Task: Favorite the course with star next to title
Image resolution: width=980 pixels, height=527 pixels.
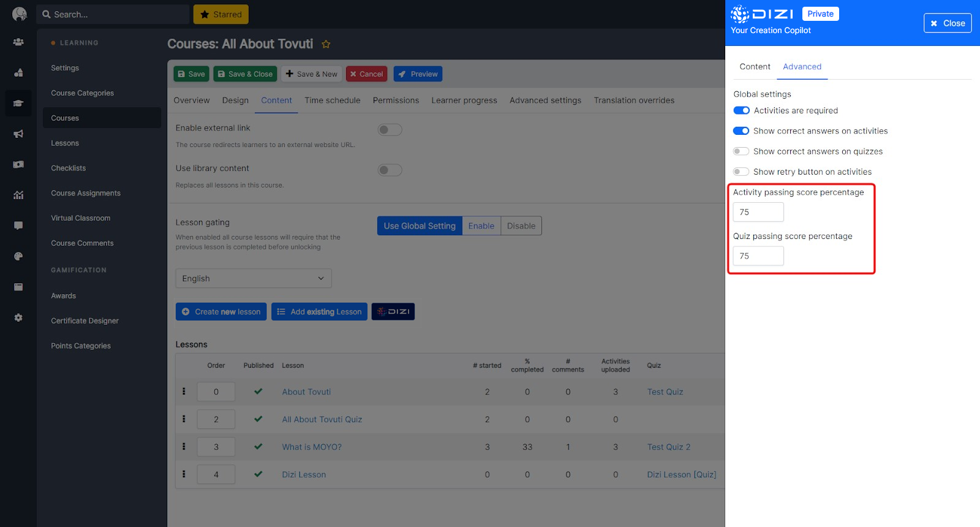Action: (x=326, y=44)
